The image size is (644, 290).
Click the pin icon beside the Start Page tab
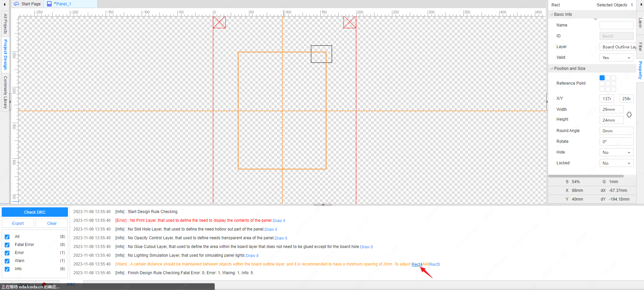tap(5, 4)
